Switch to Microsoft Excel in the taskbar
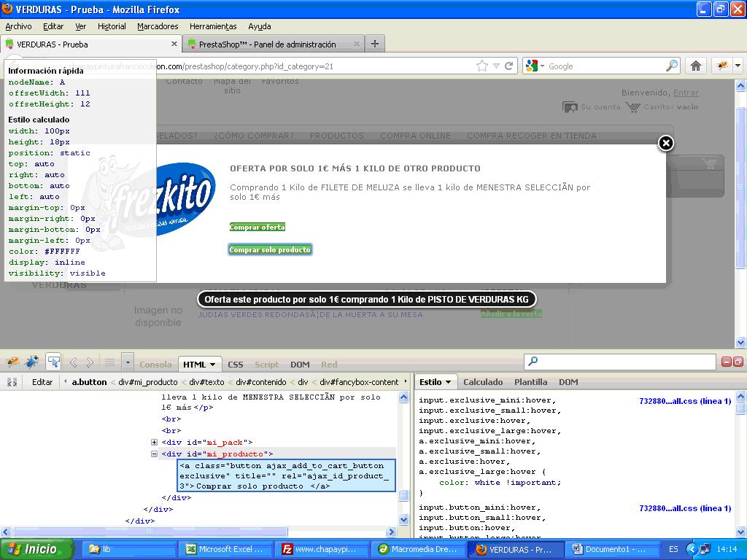This screenshot has height=560, width=747. tap(225, 549)
